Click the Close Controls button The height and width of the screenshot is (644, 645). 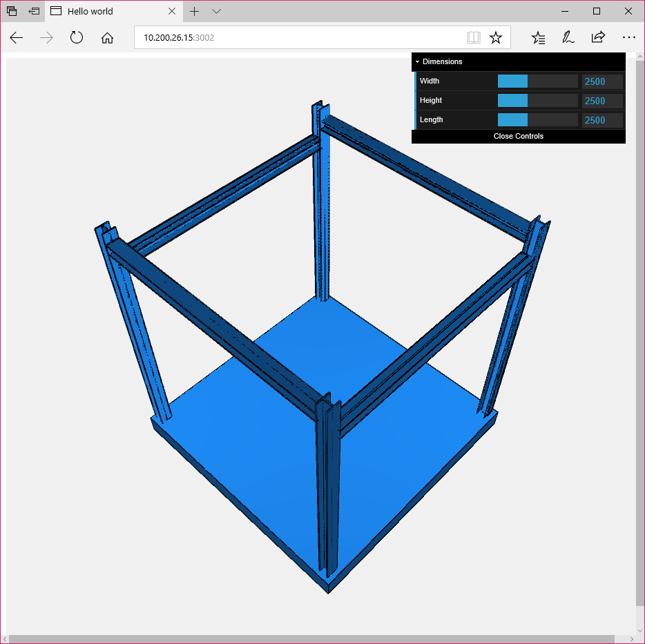click(518, 136)
